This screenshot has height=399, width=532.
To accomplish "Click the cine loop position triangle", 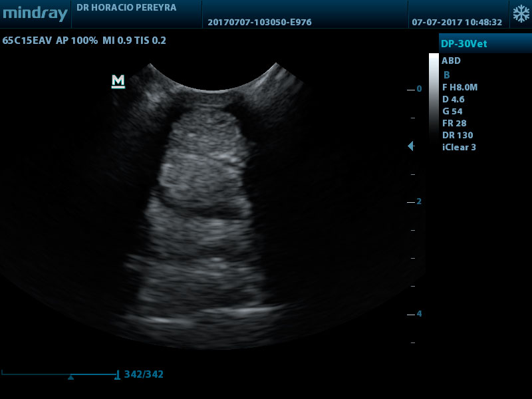I will click(x=70, y=377).
